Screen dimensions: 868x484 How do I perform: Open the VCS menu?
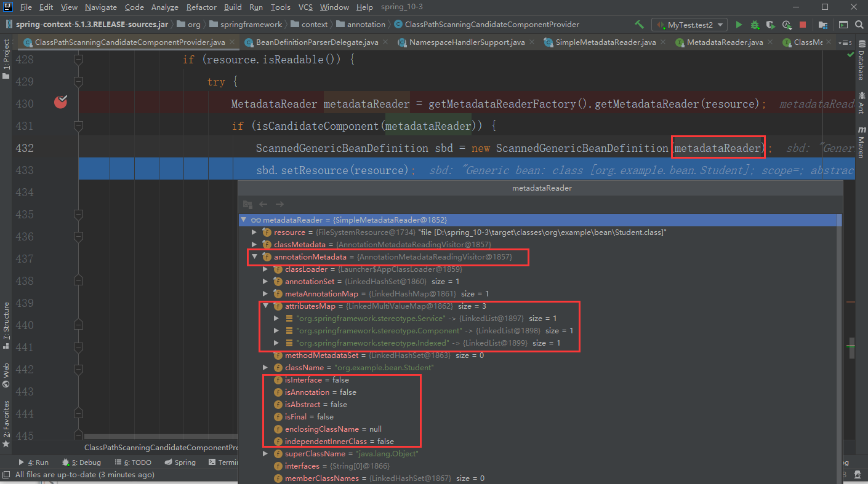[x=306, y=7]
